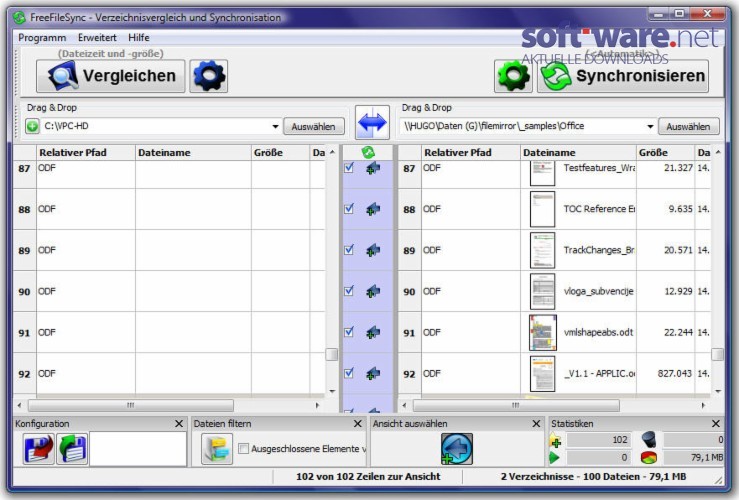
Task: Click thumbnail of vloga_subvencije file
Action: (542, 291)
